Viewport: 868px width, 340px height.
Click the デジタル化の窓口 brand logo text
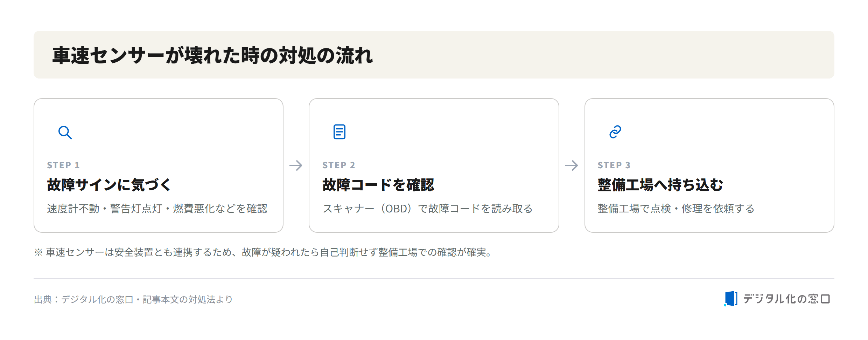click(x=786, y=299)
